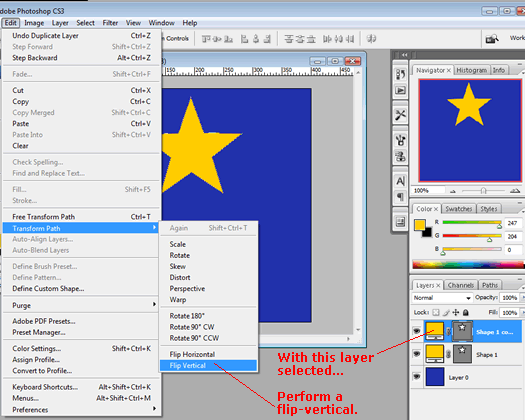Click the Auto-Align Layers icon in options bar
This screenshot has width=525, height=420.
371,39
